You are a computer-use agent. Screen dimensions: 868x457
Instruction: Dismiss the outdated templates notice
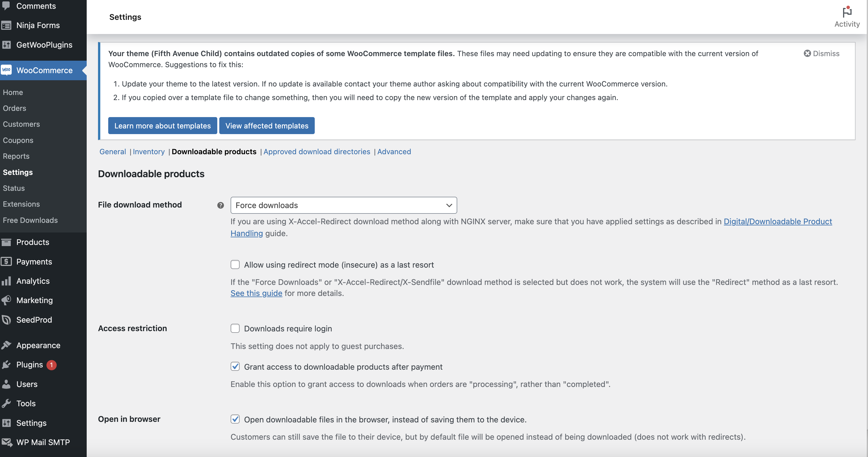coord(822,53)
